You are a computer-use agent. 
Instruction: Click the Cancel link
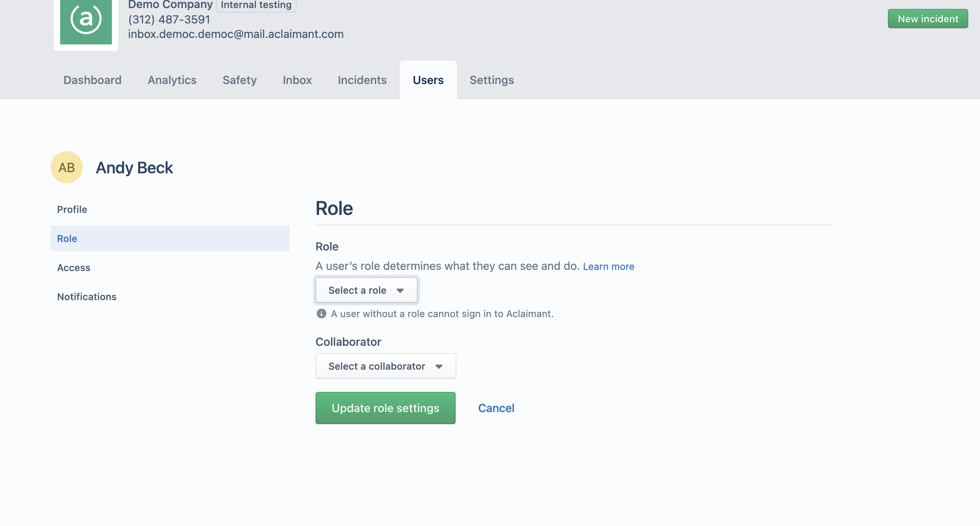pyautogui.click(x=496, y=408)
